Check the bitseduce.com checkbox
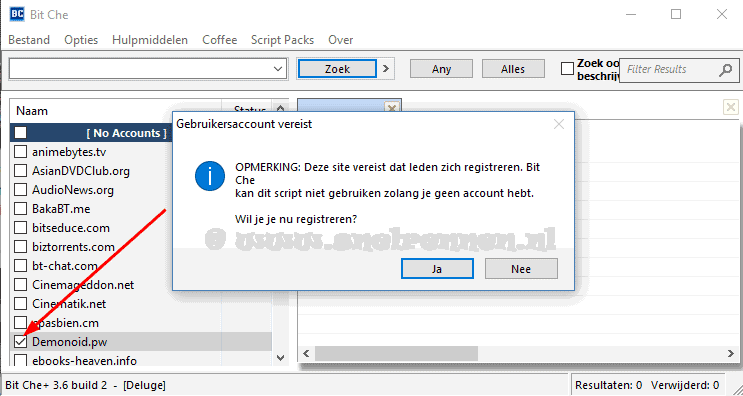The width and height of the screenshot is (743, 396). click(x=20, y=228)
